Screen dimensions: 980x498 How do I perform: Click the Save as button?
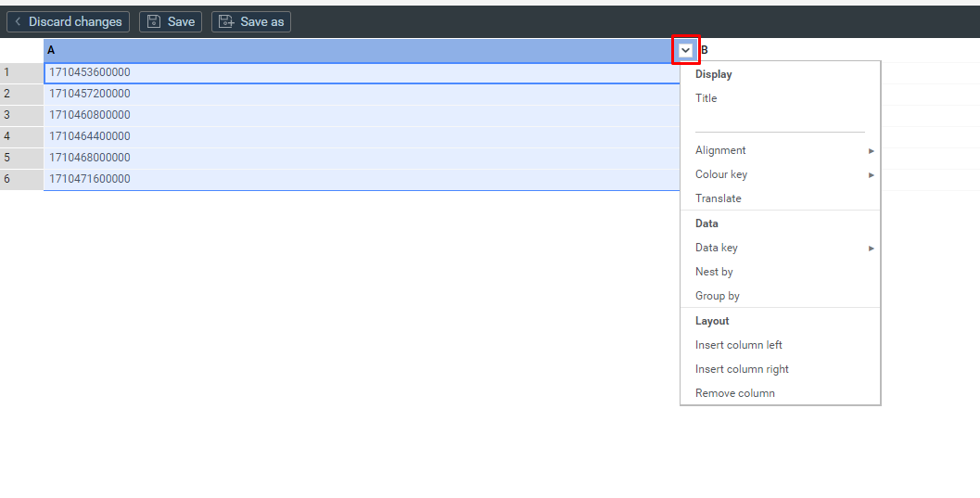tap(251, 21)
